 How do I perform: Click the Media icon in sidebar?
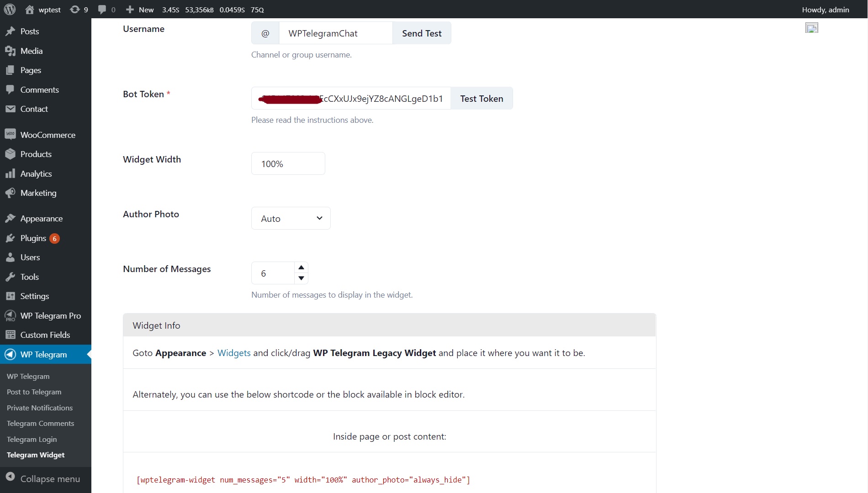(10, 51)
